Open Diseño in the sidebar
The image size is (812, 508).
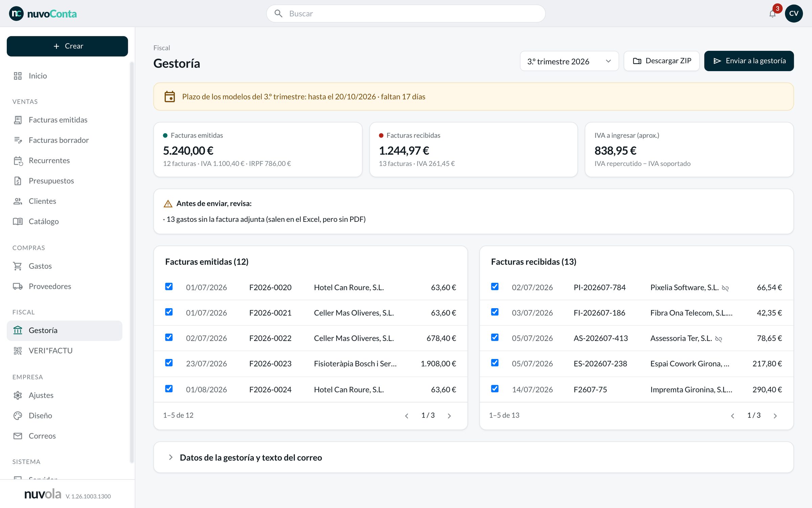[x=64, y=416]
